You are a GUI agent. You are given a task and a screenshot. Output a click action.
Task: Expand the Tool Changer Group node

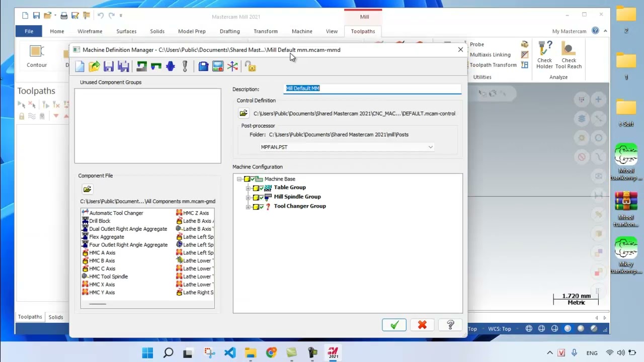click(248, 207)
